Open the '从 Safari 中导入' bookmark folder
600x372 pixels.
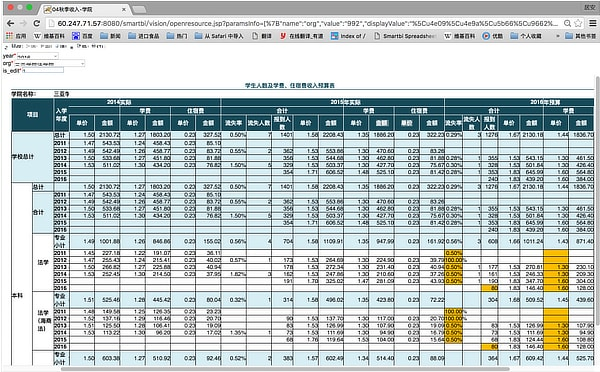219,36
